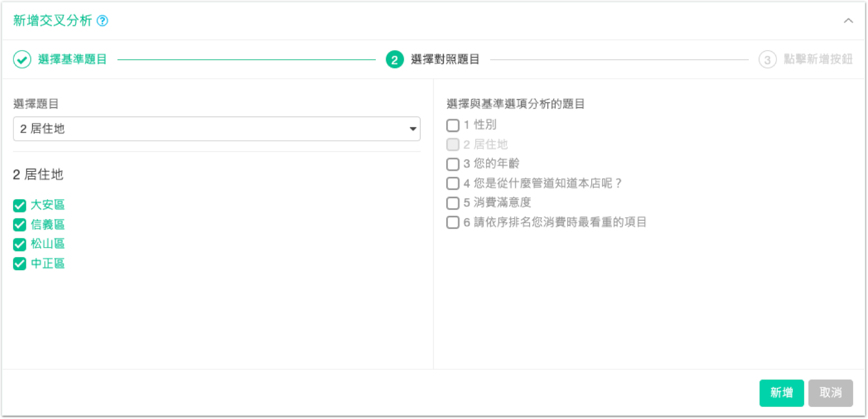Go to 點擊新增按鈕 step
The image size is (868, 419).
818,59
